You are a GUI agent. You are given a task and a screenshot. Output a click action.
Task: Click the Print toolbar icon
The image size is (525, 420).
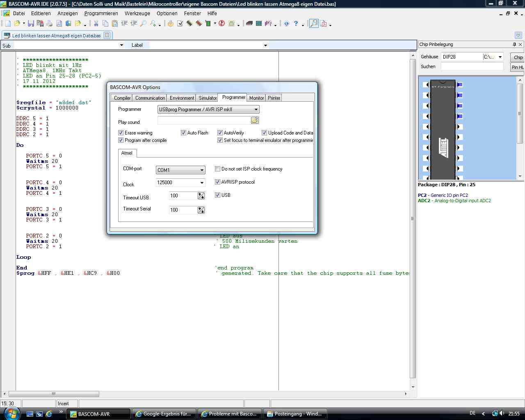(49, 24)
